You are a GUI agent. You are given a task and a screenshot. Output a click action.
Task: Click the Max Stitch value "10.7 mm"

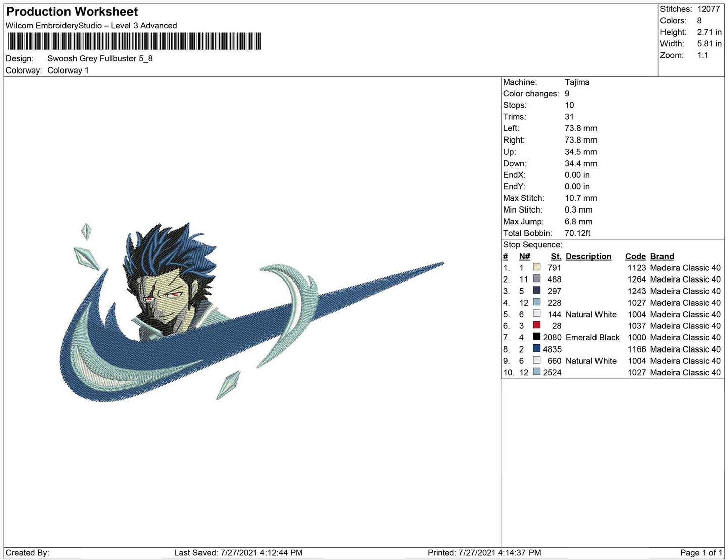coord(581,198)
